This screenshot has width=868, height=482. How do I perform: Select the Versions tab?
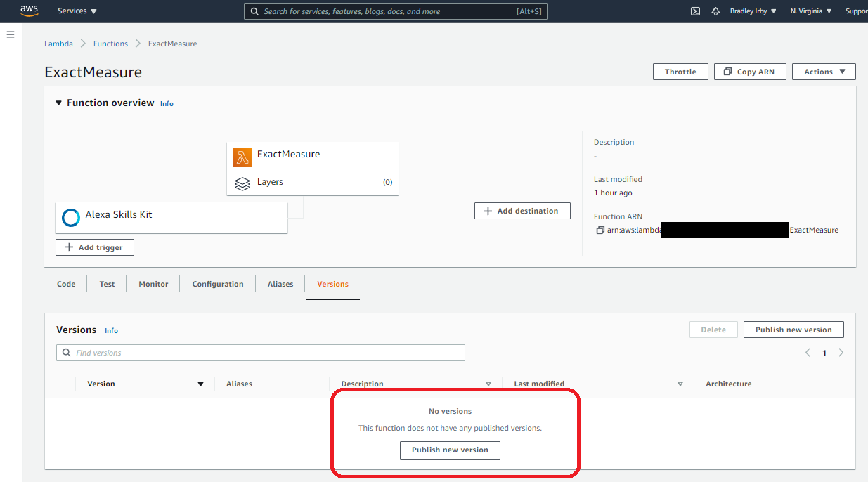tap(332, 284)
